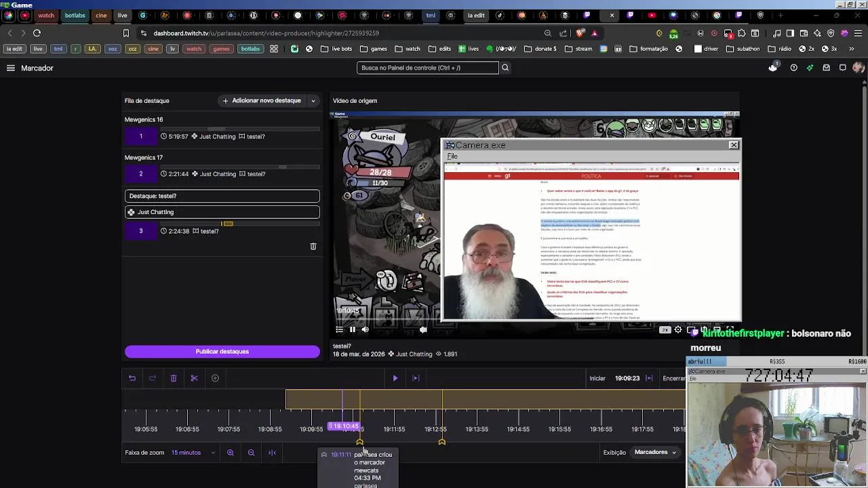The image size is (868, 488).
Task: Click the 19:09:23 start time value
Action: 627,378
